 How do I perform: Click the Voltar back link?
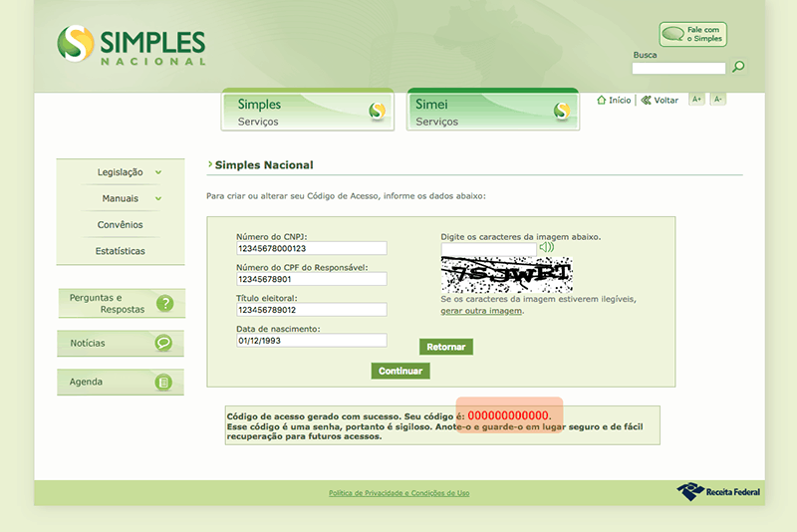(x=660, y=100)
